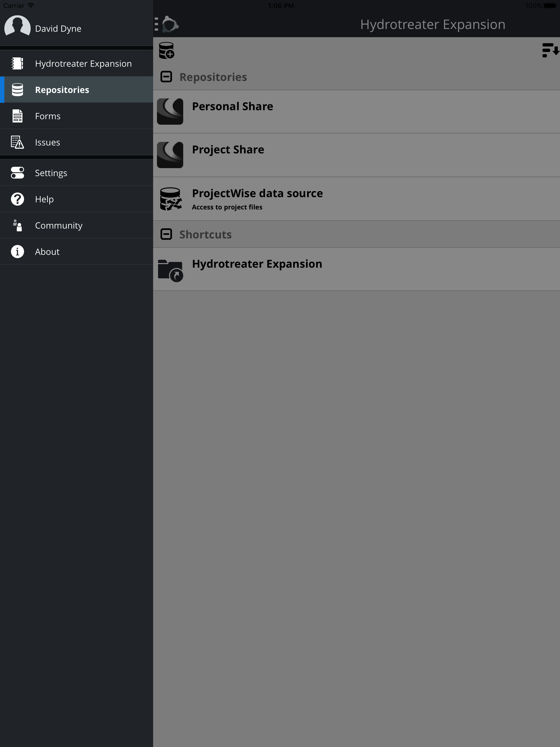The image size is (560, 747).
Task: Tap the add repository database icon
Action: 167,50
